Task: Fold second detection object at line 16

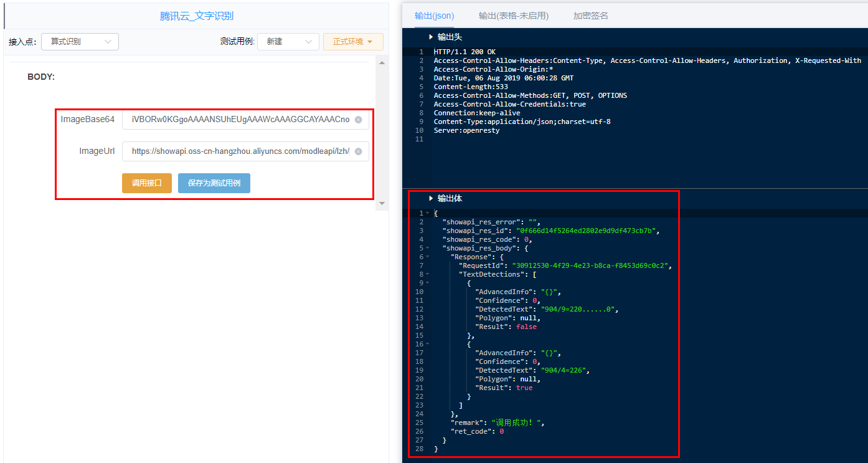Action: coord(427,344)
